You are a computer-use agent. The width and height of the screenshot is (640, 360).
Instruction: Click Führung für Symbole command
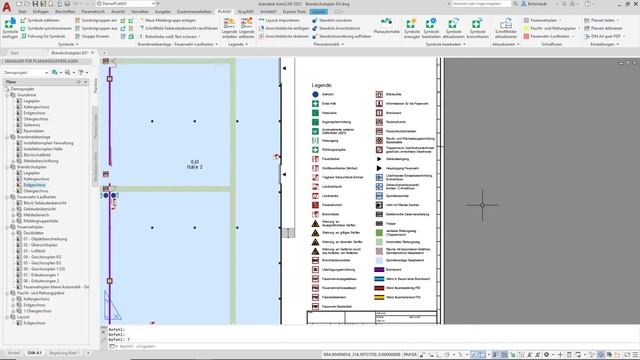tap(43, 36)
